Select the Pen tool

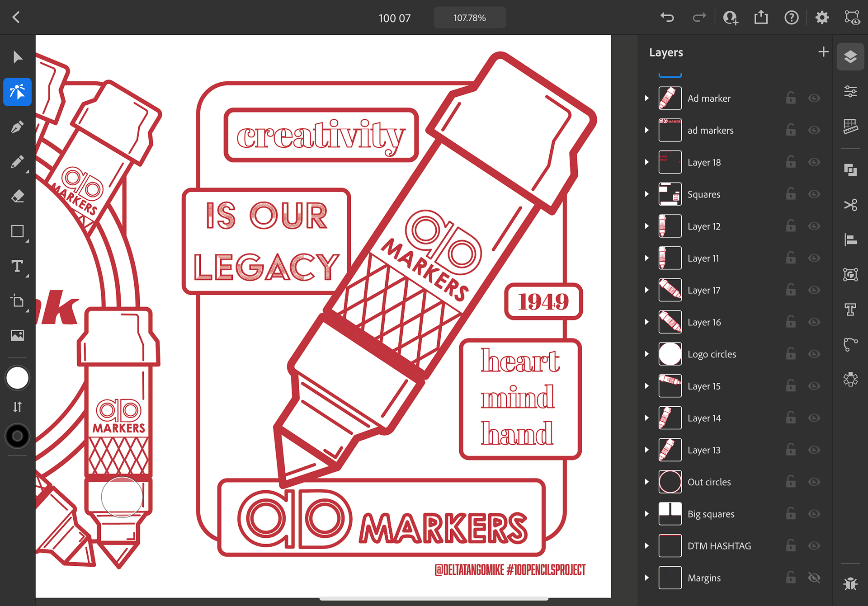17,127
